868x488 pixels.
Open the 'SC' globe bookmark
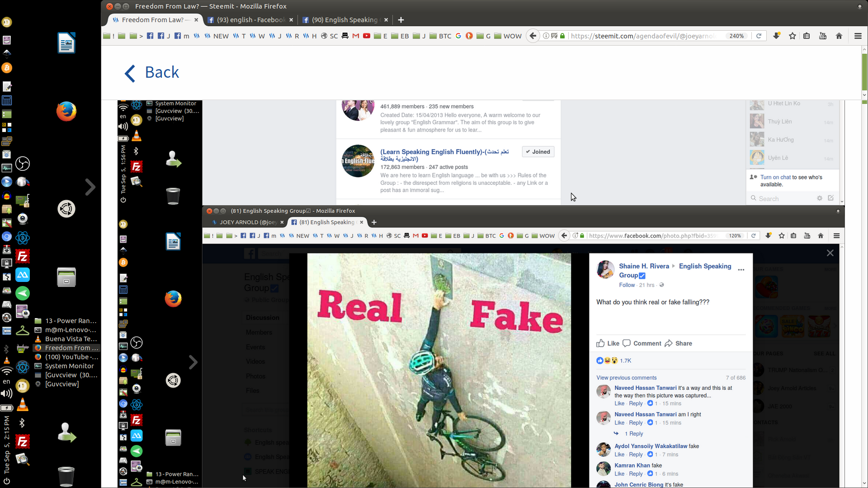click(330, 36)
